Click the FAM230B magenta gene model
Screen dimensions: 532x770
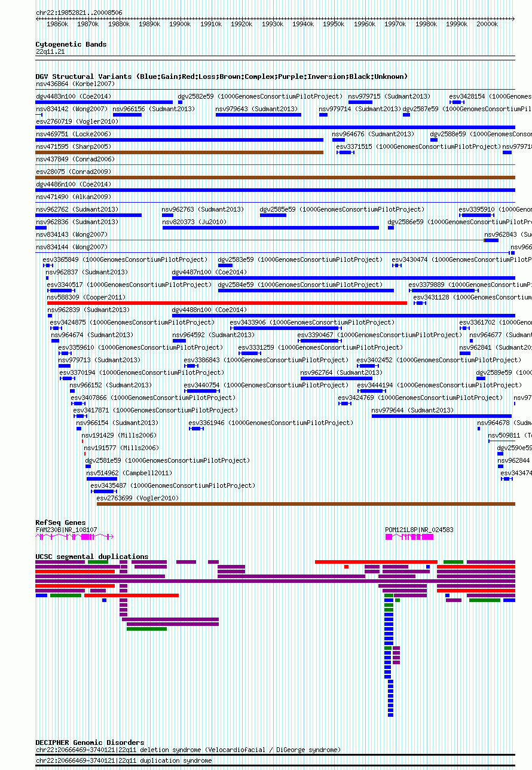(74, 537)
